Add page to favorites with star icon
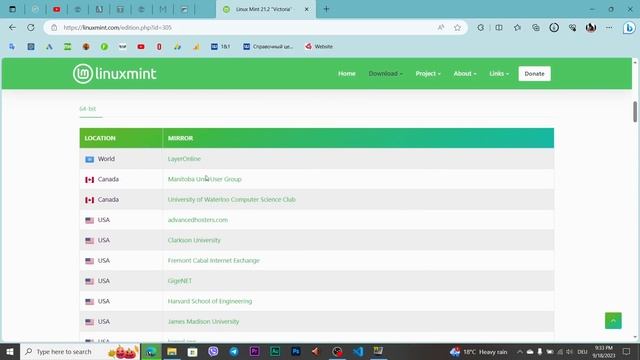The width and height of the screenshot is (640, 360). click(x=457, y=27)
